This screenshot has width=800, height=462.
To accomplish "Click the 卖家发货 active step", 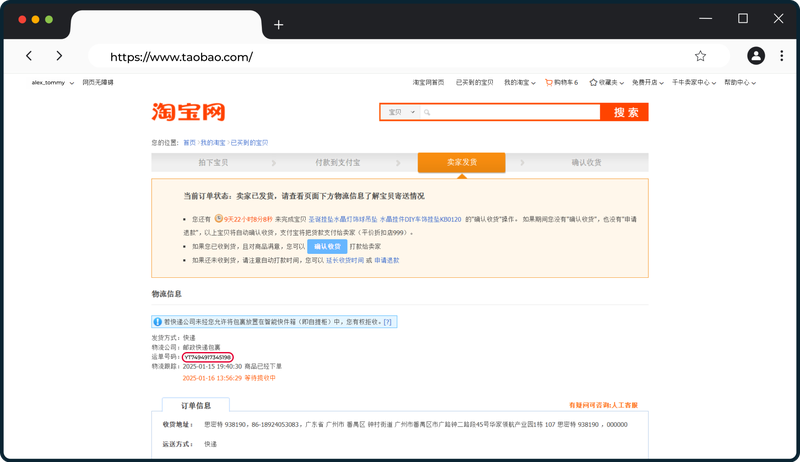I will click(x=462, y=162).
